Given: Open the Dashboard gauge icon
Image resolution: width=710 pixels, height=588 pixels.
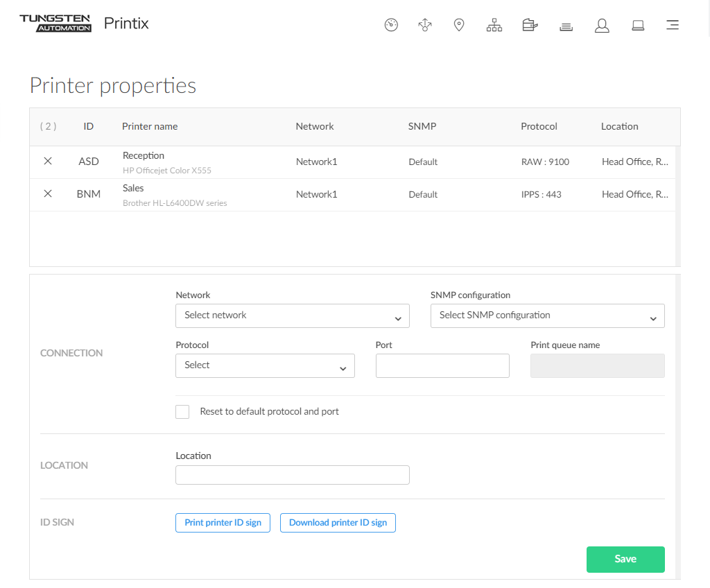Looking at the screenshot, I should point(391,26).
